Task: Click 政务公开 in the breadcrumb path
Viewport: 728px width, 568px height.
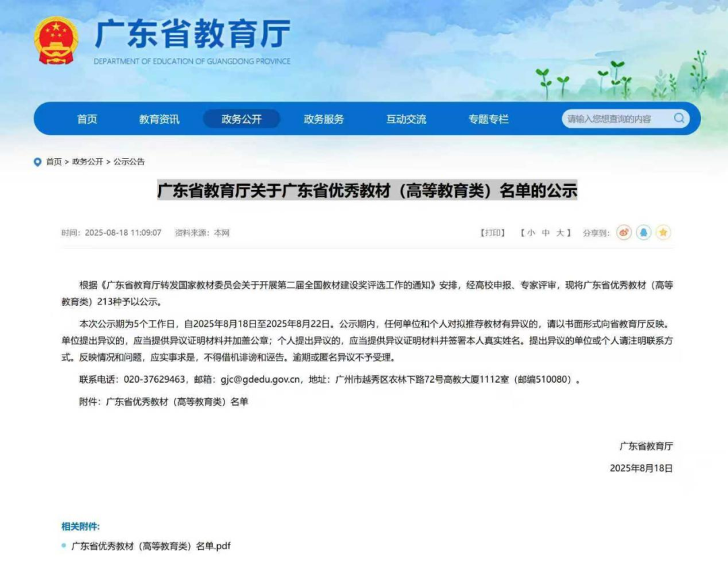Action: tap(88, 162)
